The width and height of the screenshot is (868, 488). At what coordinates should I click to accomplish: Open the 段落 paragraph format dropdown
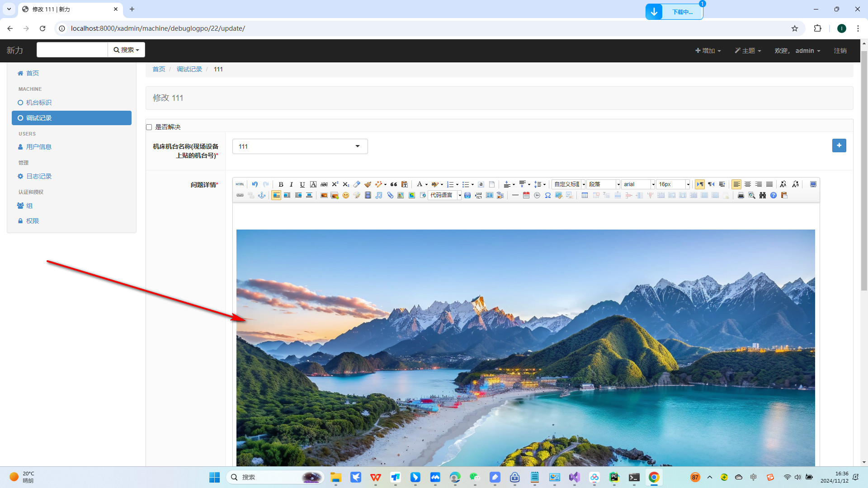click(x=604, y=184)
